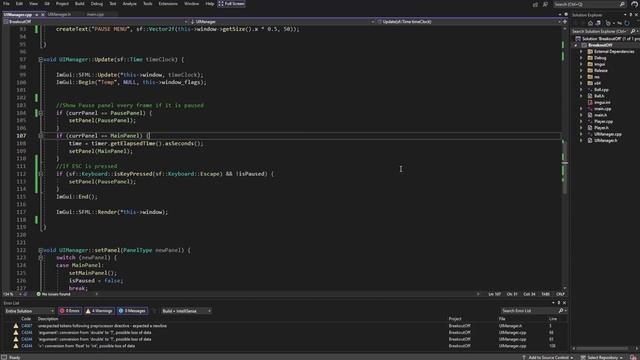Open the Build + IntelliSense dropdown
The width and height of the screenshot is (640, 360).
coord(186,311)
